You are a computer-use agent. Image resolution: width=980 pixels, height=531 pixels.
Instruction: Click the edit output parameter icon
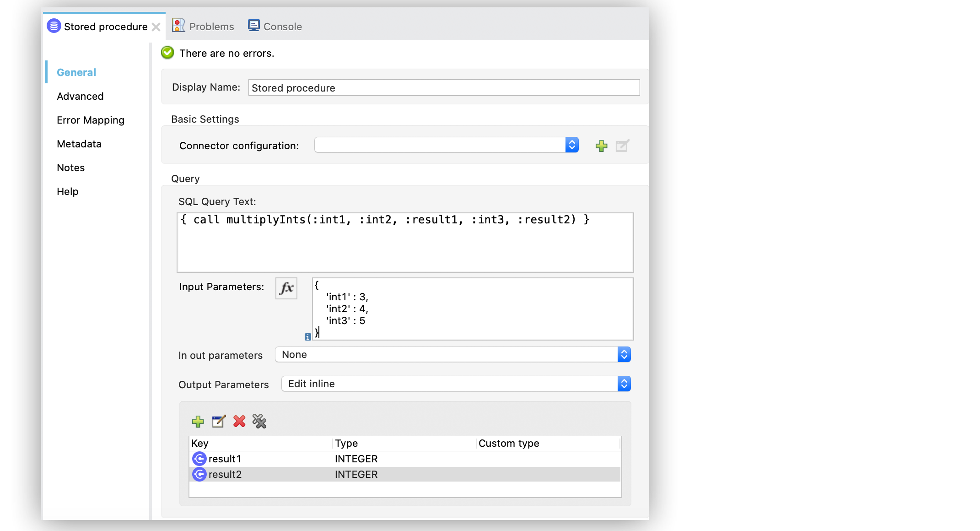pyautogui.click(x=218, y=422)
